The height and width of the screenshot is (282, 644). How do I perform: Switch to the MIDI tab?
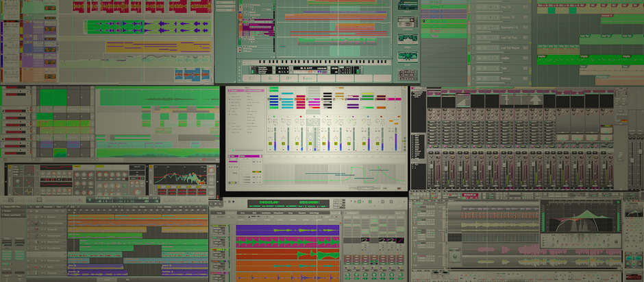coord(254,213)
